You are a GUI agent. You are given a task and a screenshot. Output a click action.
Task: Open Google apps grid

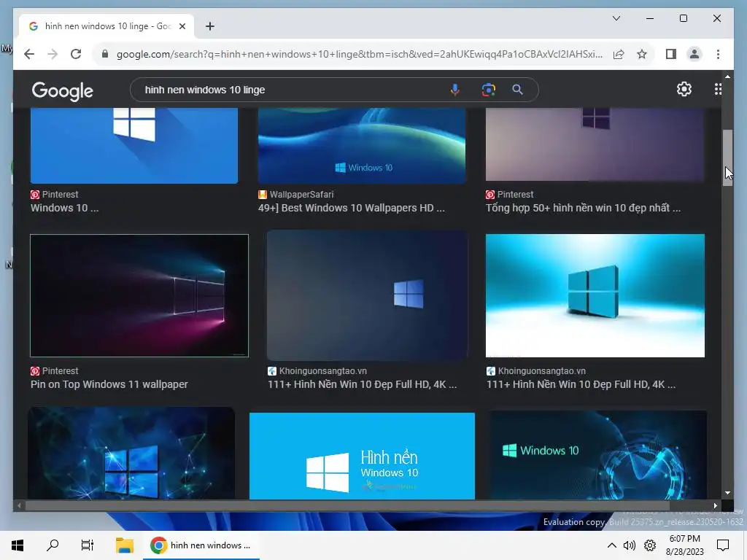tap(718, 89)
